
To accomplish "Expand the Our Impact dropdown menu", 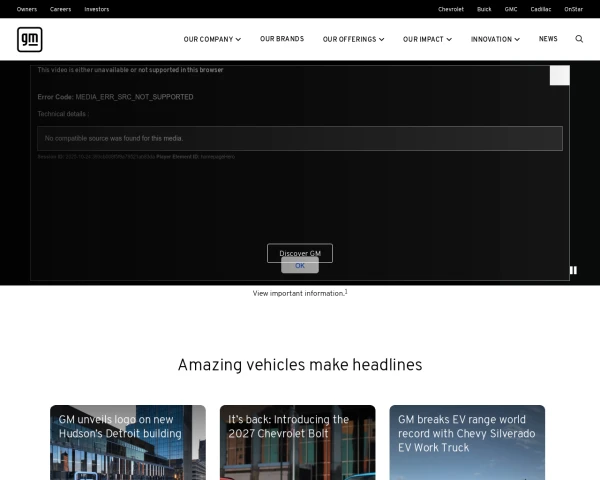I will click(x=427, y=39).
